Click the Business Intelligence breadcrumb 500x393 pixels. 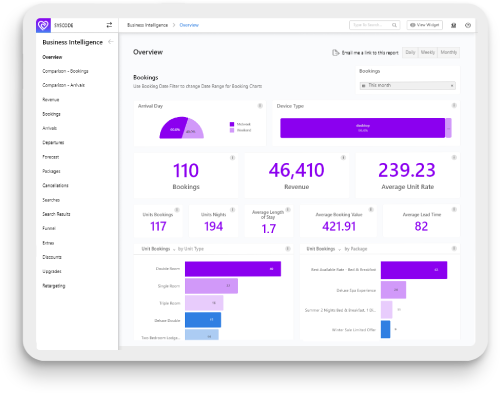[x=147, y=25]
